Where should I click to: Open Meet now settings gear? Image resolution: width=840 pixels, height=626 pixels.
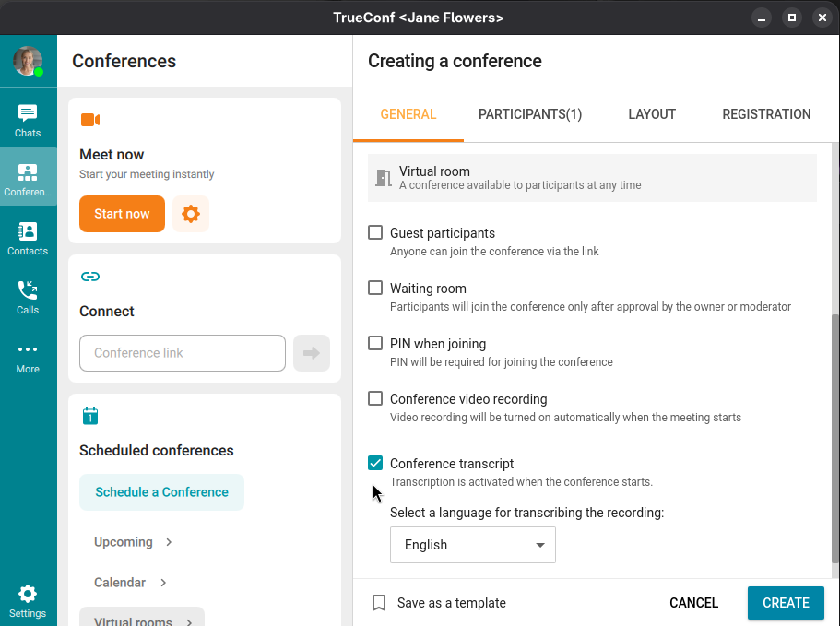click(191, 214)
